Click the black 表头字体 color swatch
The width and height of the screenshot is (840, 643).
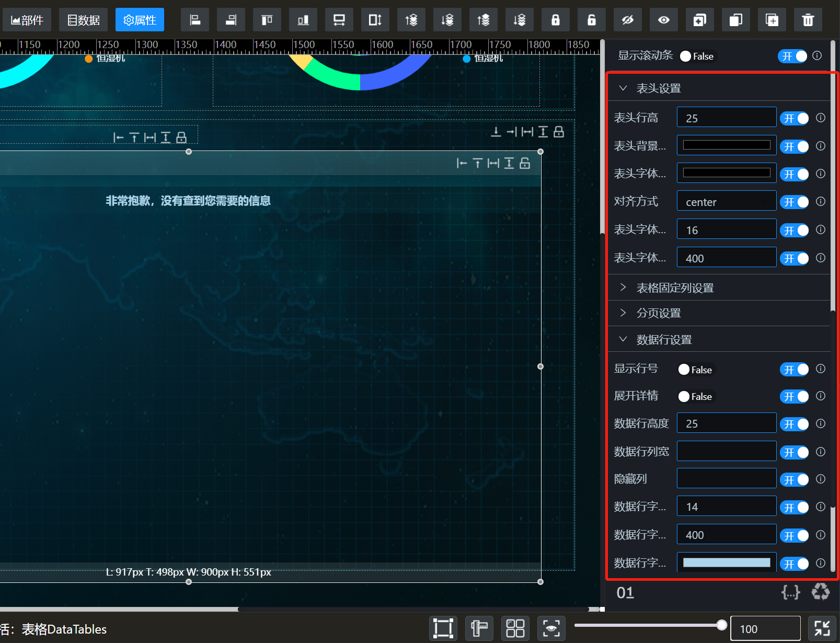tap(727, 173)
